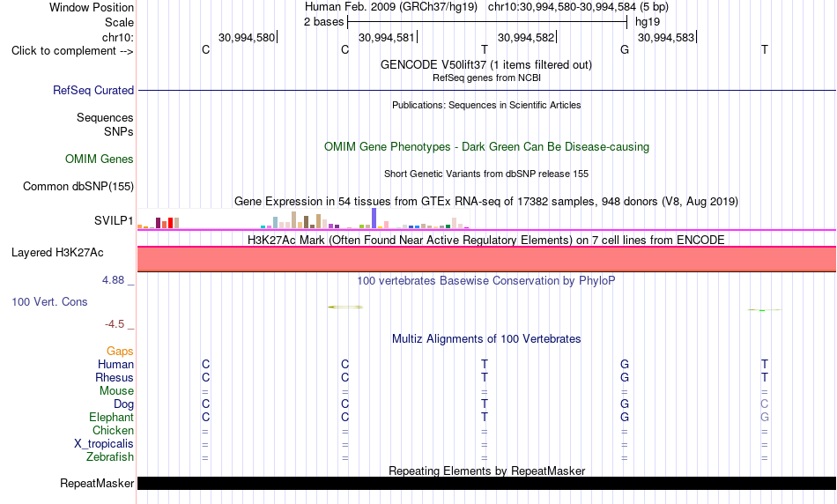Open Layered H3K27Ac track settings label
The image size is (837, 504).
57,253
